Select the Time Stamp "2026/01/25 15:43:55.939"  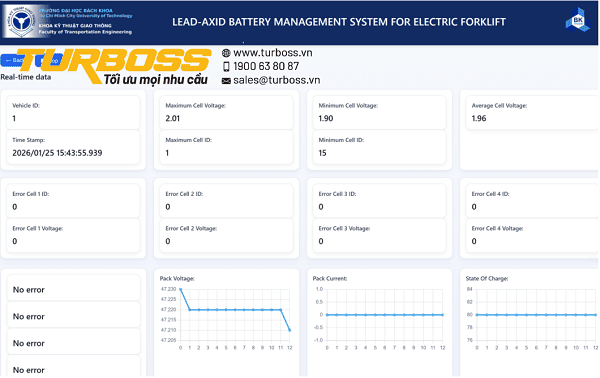[57, 153]
